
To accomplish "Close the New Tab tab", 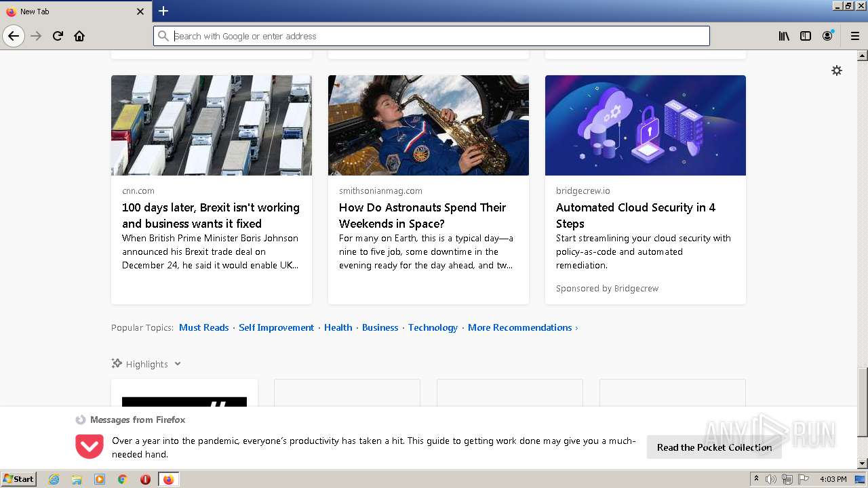I will point(140,12).
